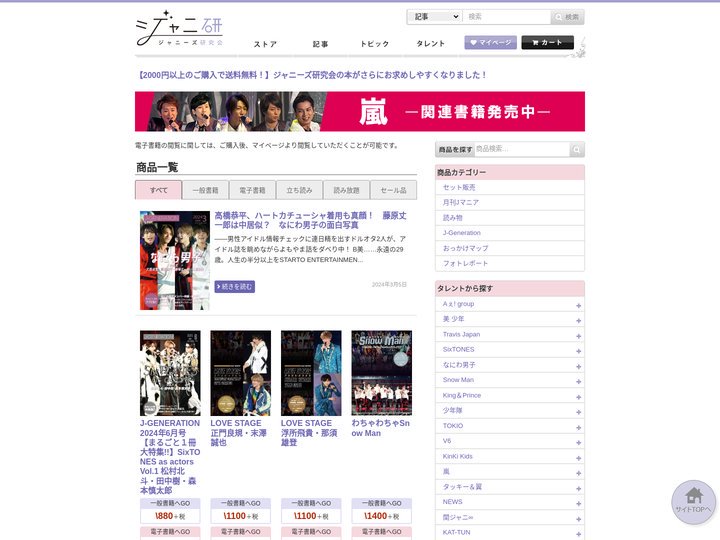The height and width of the screenshot is (540, 720).
Task: Open 月刊Jマニア category
Action: click(461, 202)
